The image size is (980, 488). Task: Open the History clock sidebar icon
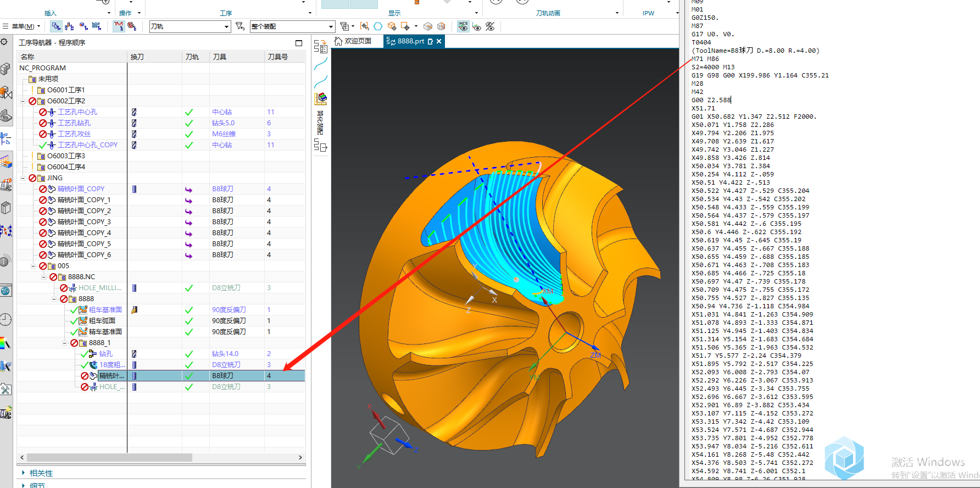(5, 319)
